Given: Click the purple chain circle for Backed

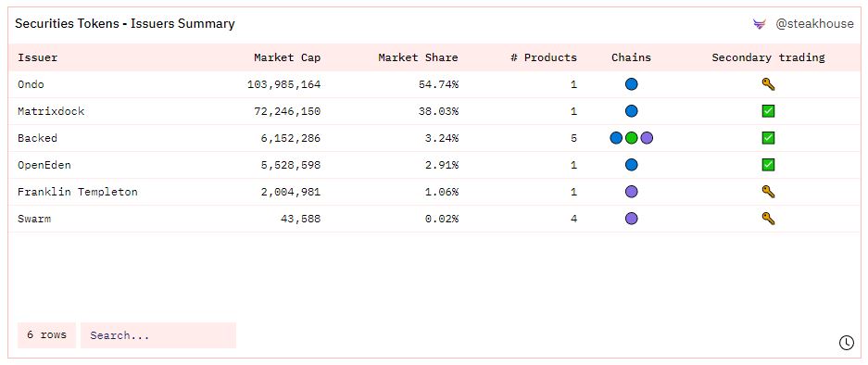Looking at the screenshot, I should click(x=647, y=138).
